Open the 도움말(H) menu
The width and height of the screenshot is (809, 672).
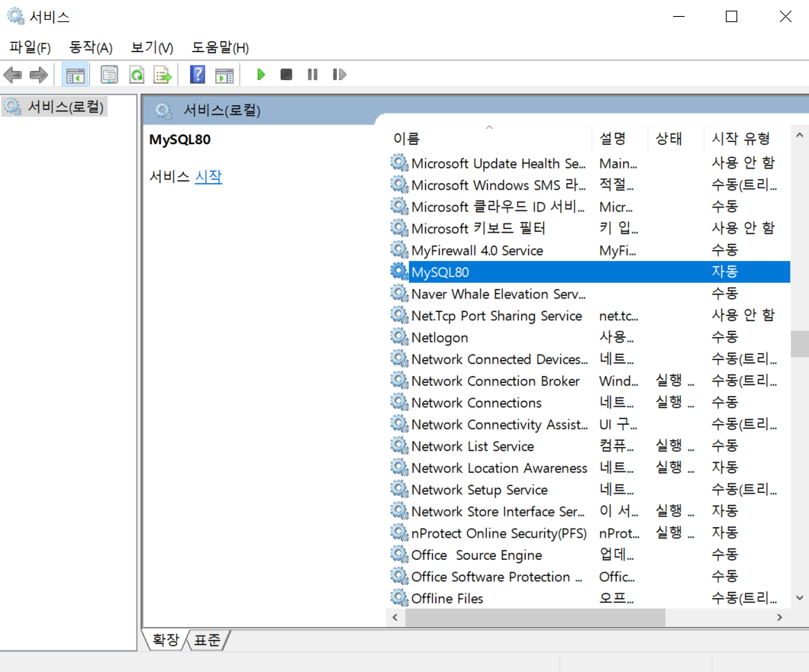(221, 47)
